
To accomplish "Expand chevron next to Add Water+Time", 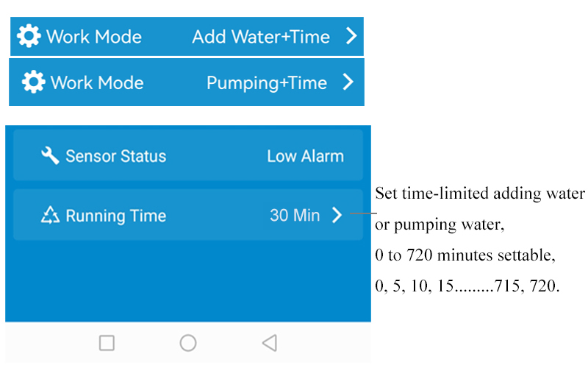I will click(x=351, y=36).
